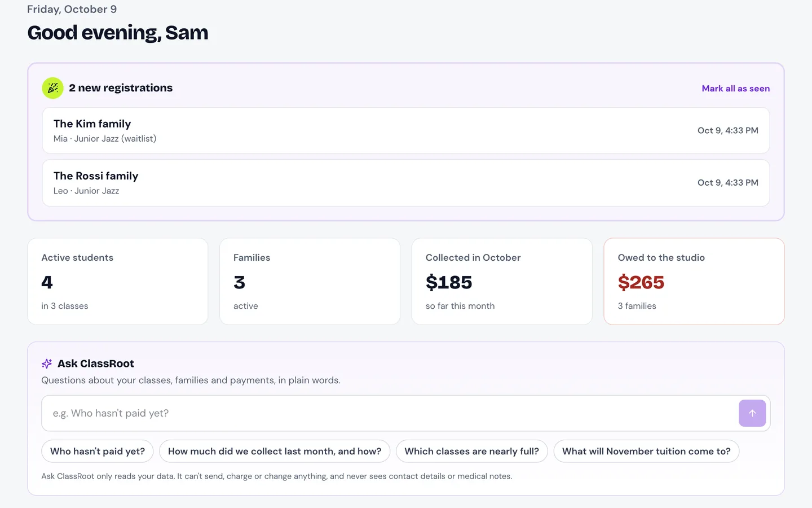The image size is (812, 508).
Task: Click the Kim family timestamp Oct 9, 4:33 PM
Action: tap(728, 130)
